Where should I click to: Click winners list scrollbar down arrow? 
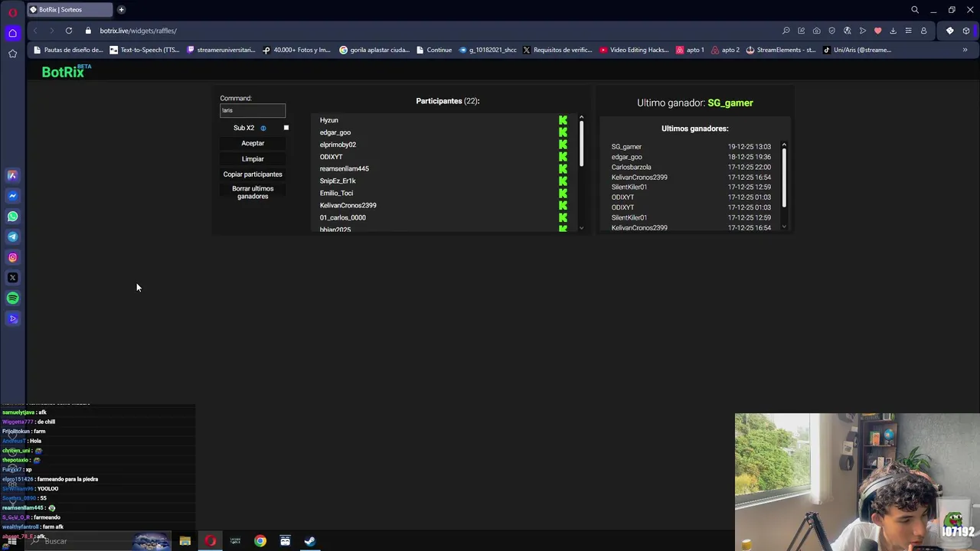click(784, 227)
